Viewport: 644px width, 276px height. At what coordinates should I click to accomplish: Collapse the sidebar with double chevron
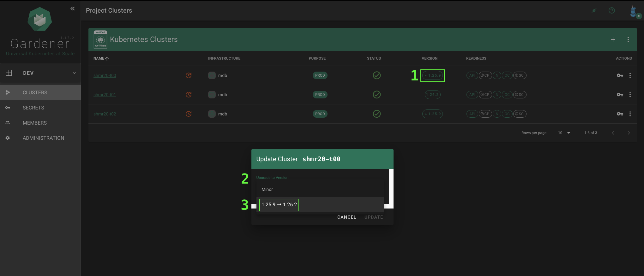tap(73, 9)
